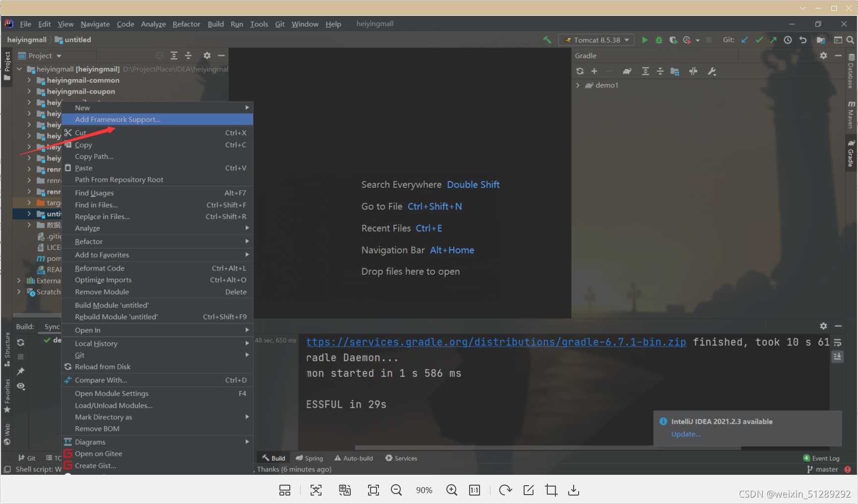Viewport: 858px width, 504px height.
Task: Toggle the Gradle side tool window
Action: point(851,153)
